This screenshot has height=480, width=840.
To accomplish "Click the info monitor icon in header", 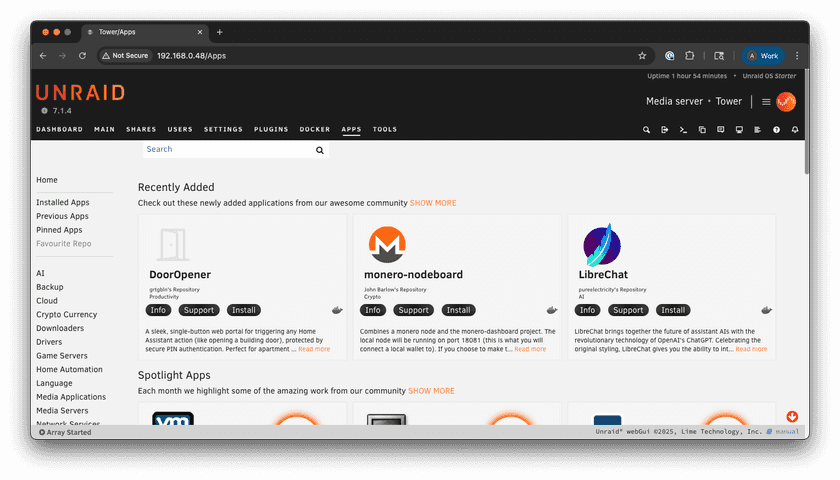I will tap(739, 130).
